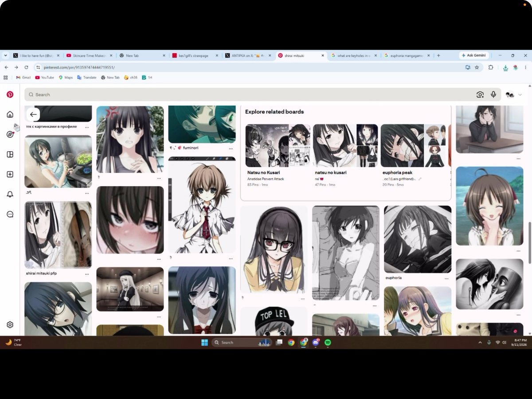Image resolution: width=532 pixels, height=399 pixels.
Task: Open the ch36 bookmark
Action: click(131, 77)
